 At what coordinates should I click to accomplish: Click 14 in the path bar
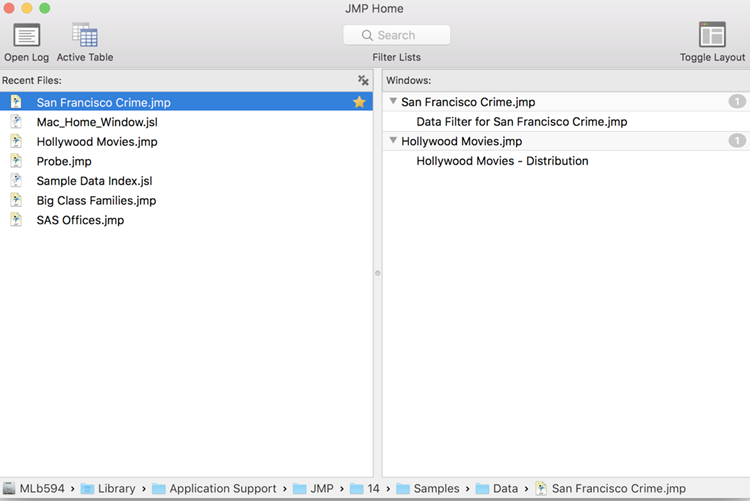[373, 489]
